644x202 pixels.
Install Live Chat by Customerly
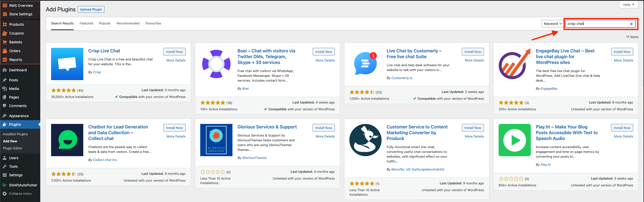point(473,52)
